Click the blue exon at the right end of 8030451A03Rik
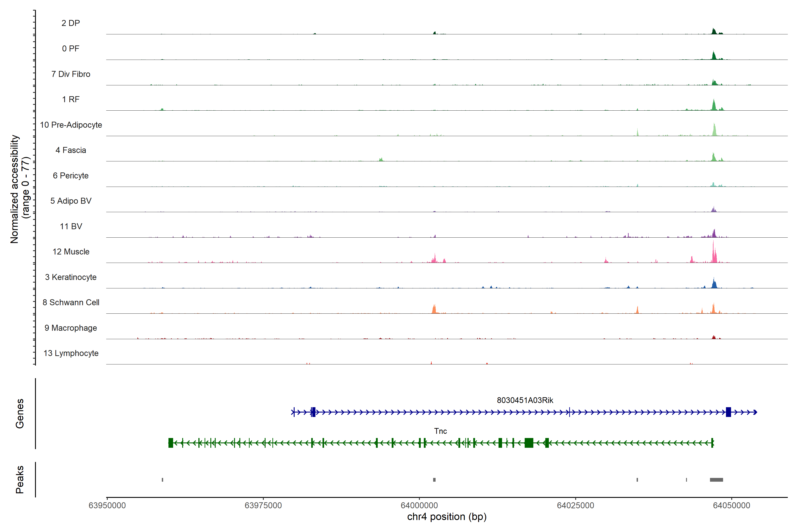Screen dimensions: 798x532 click(x=728, y=412)
